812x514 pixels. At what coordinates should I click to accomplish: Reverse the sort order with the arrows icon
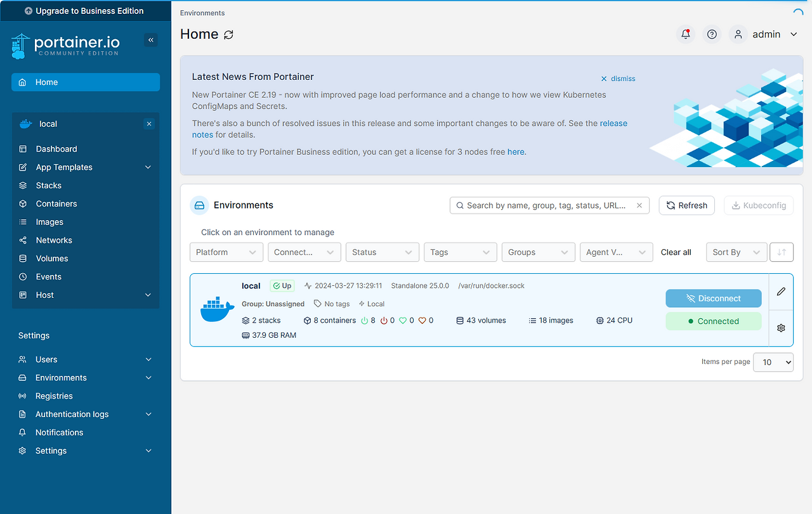782,252
